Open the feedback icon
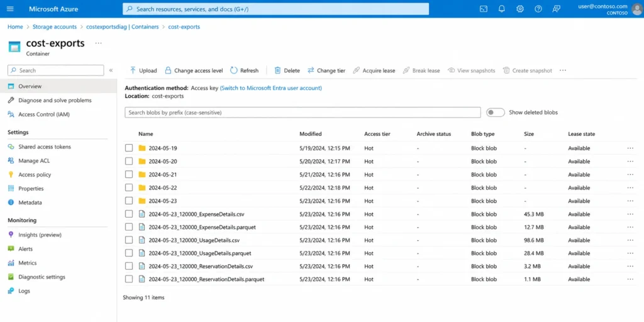This screenshot has height=322, width=644. click(556, 9)
